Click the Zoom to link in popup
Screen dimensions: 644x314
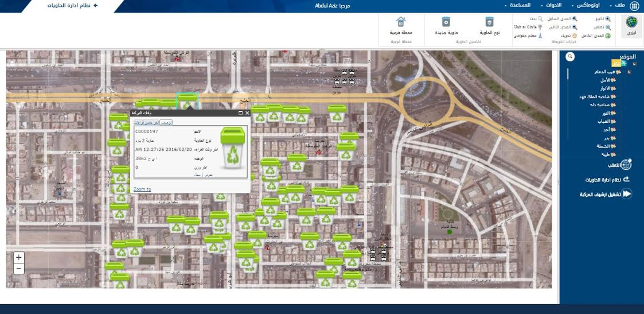[142, 189]
